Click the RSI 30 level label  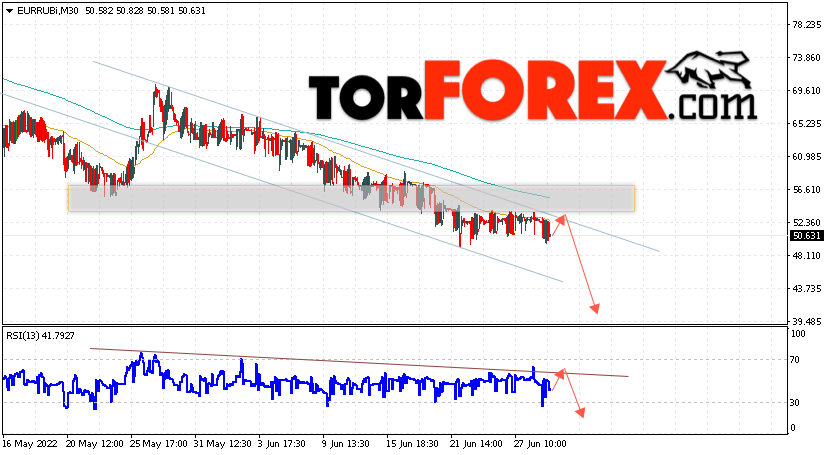click(795, 403)
